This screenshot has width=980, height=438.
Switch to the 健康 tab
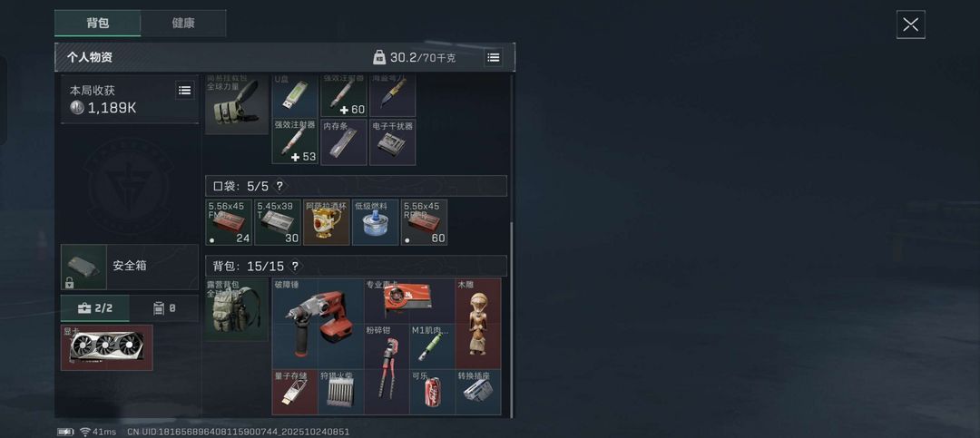pyautogui.click(x=183, y=23)
